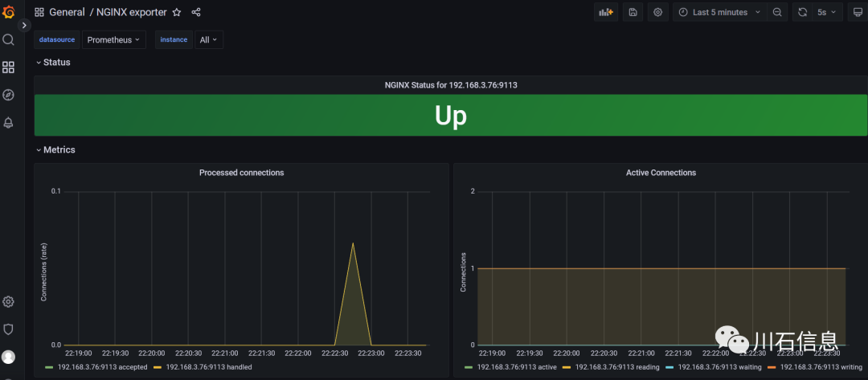Click the datasource variable label
868x380 pixels.
57,40
